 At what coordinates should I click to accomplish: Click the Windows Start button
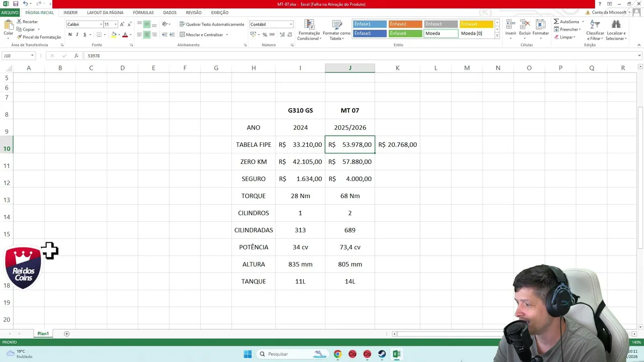(x=248, y=354)
